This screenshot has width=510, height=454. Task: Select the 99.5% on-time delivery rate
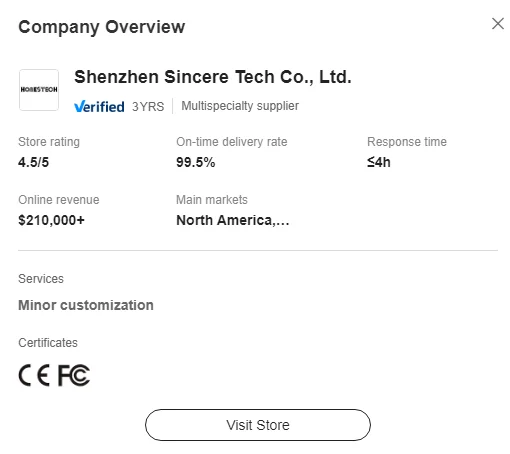click(196, 162)
